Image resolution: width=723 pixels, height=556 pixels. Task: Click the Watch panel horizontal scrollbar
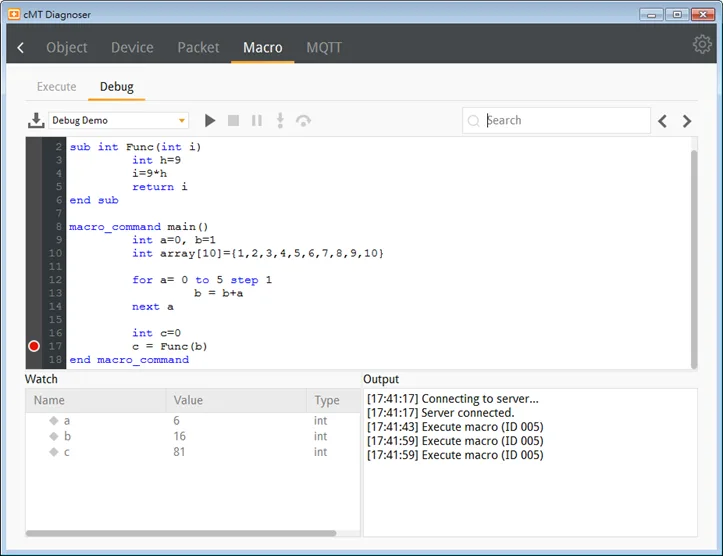(x=181, y=533)
